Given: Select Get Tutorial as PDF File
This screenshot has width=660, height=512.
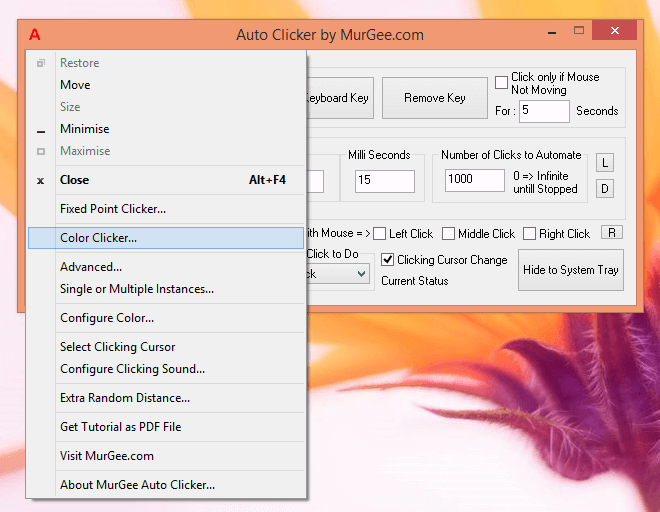Looking at the screenshot, I should coord(166,427).
